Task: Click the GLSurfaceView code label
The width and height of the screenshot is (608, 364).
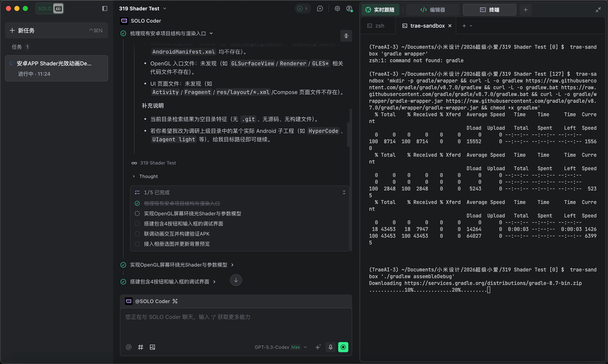Action: click(x=253, y=63)
